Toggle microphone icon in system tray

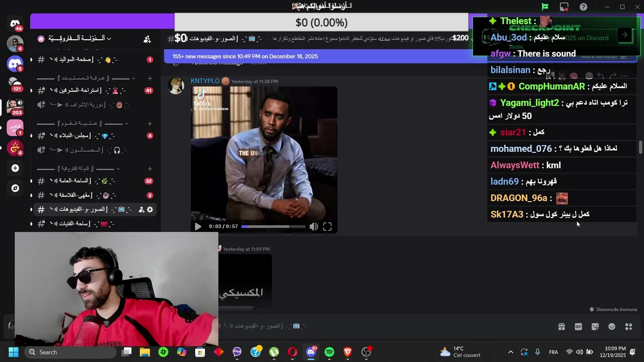[x=538, y=352]
